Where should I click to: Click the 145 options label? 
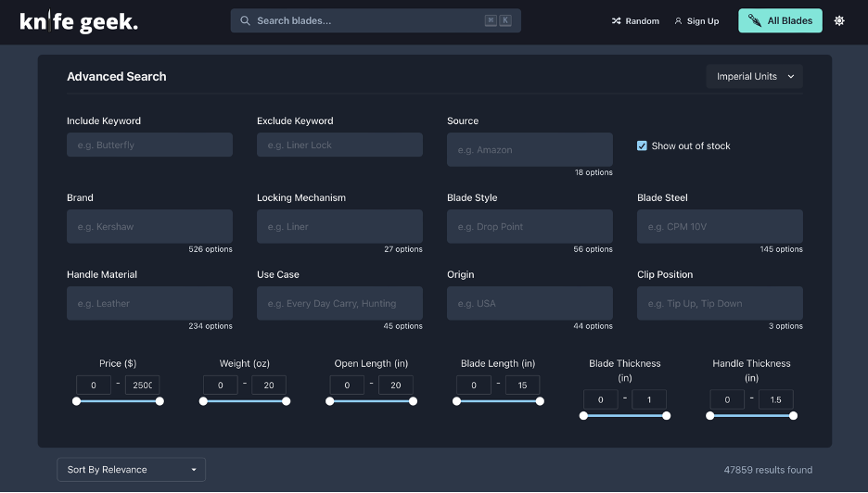point(781,249)
